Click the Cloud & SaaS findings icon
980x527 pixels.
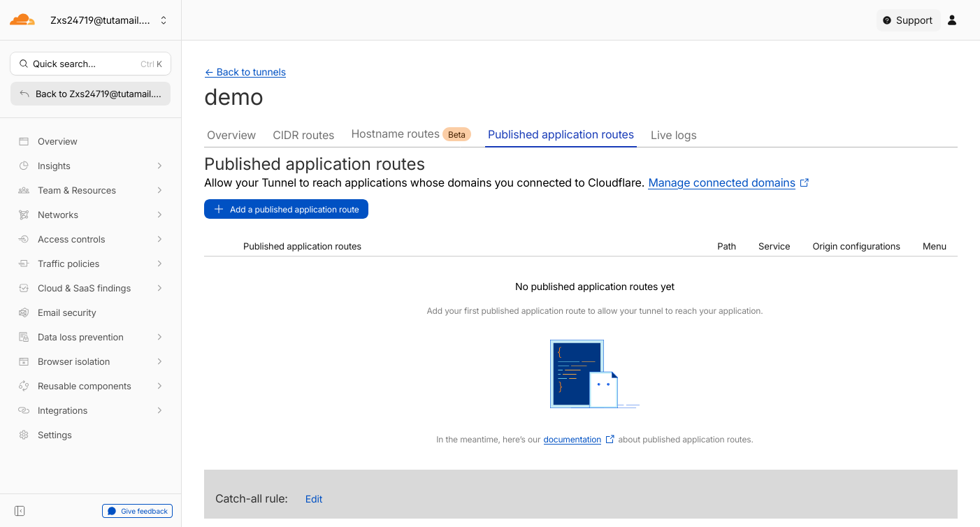(24, 288)
